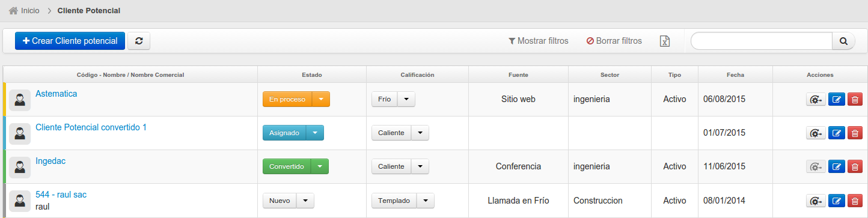The height and width of the screenshot is (218, 868).
Task: Open En proceso status dropdown arrow
Action: (321, 100)
